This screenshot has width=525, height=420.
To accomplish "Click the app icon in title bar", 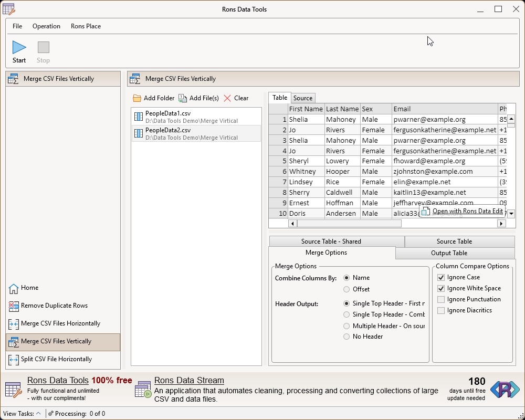I will tap(9, 9).
